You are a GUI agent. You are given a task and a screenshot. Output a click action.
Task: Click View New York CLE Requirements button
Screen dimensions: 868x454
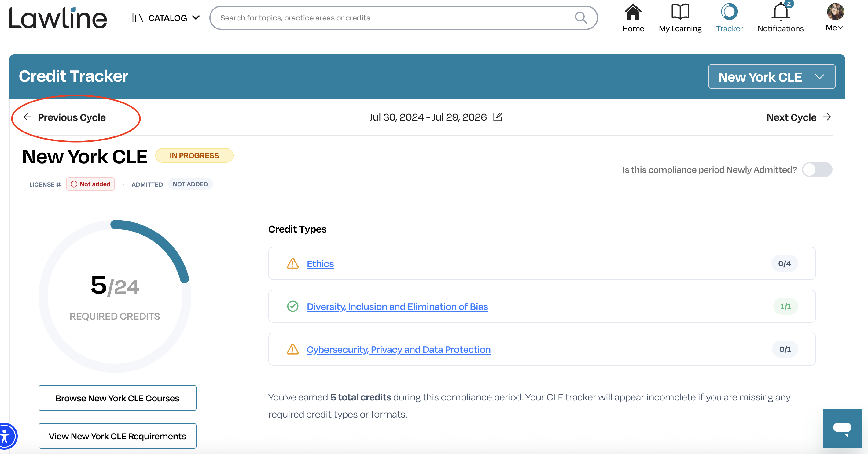click(x=117, y=436)
